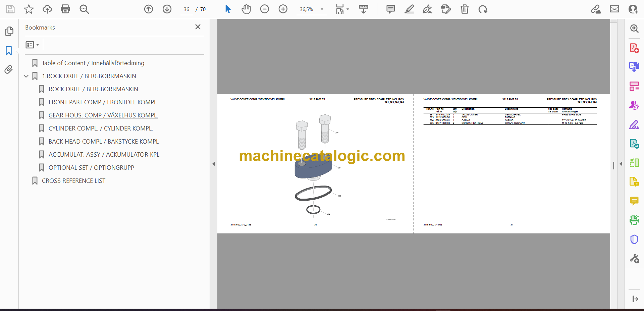Click the Stamp tool icon
The image size is (644, 311).
[446, 9]
